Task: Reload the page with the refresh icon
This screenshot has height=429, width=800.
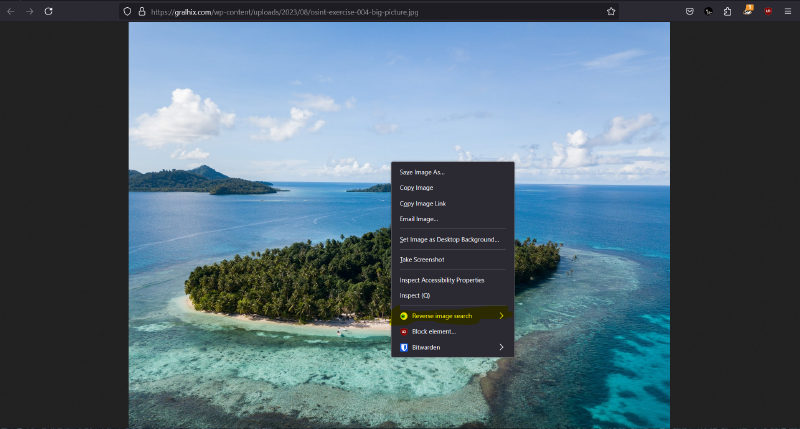Action: (x=48, y=11)
